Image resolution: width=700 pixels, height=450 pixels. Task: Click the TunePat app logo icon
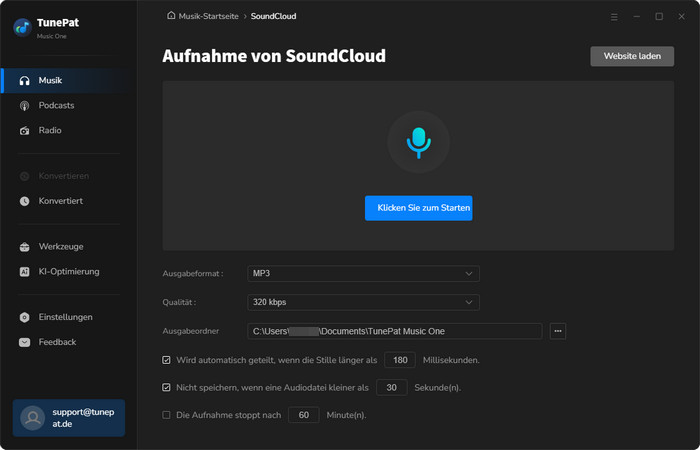22,28
